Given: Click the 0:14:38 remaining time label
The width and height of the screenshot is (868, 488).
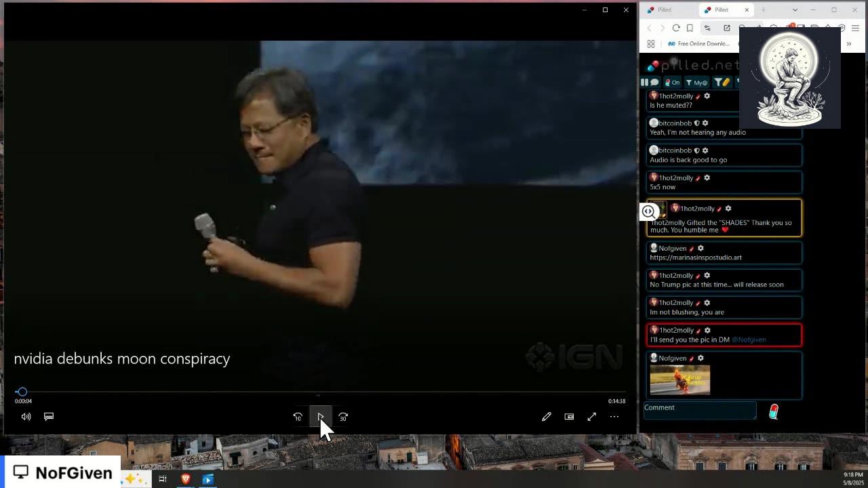Looking at the screenshot, I should (x=616, y=401).
